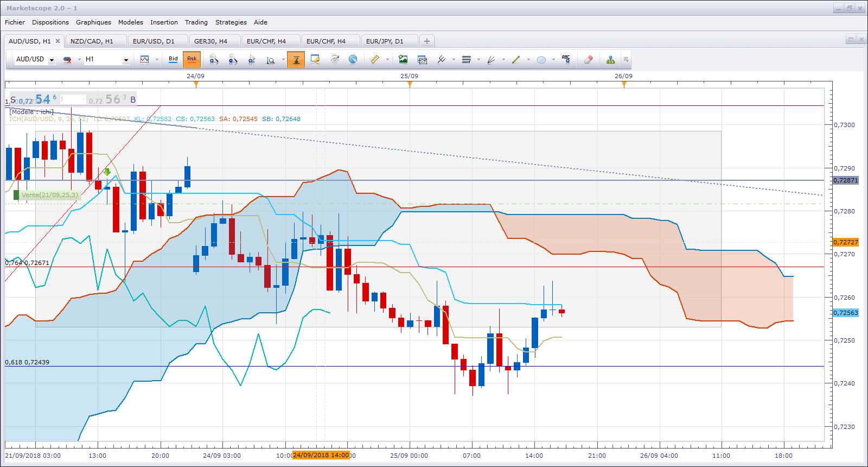Click the chart properties key icon
The image size is (868, 467).
(x=315, y=60)
